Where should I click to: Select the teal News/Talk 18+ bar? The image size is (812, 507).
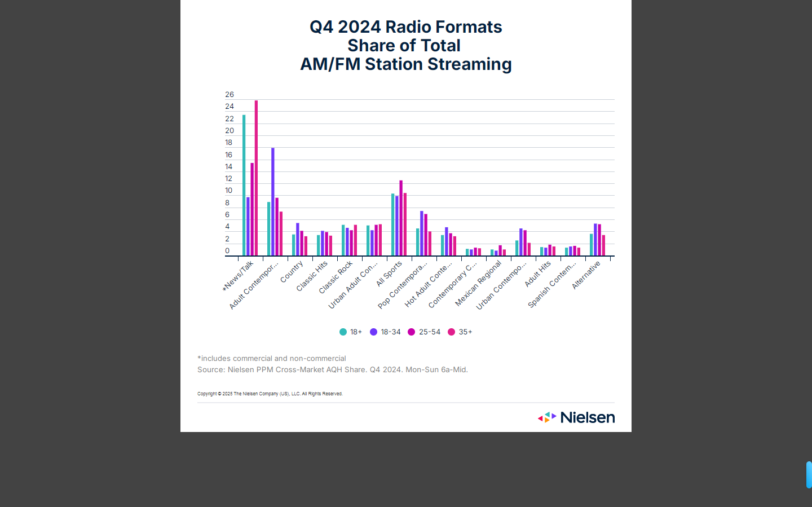244,185
